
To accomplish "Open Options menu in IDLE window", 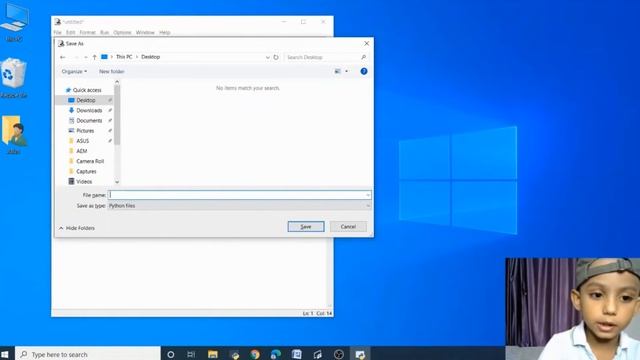I will coord(122,32).
